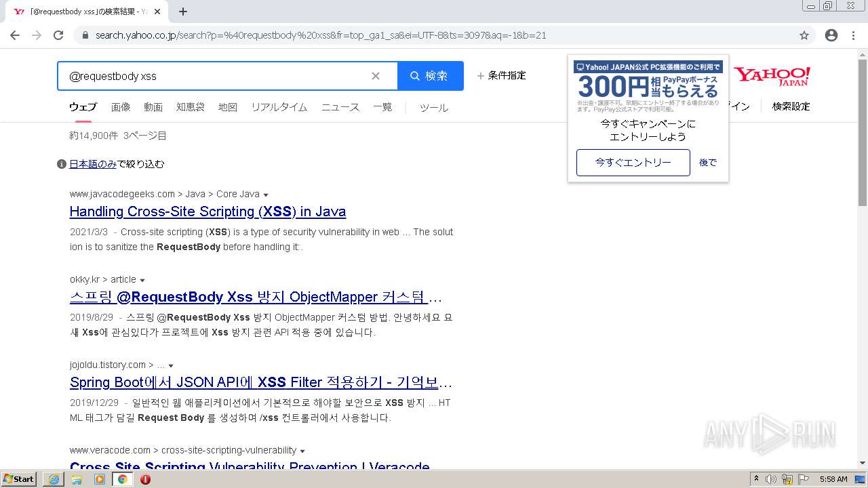
Task: Open the media player taskbar icon
Action: 100,479
